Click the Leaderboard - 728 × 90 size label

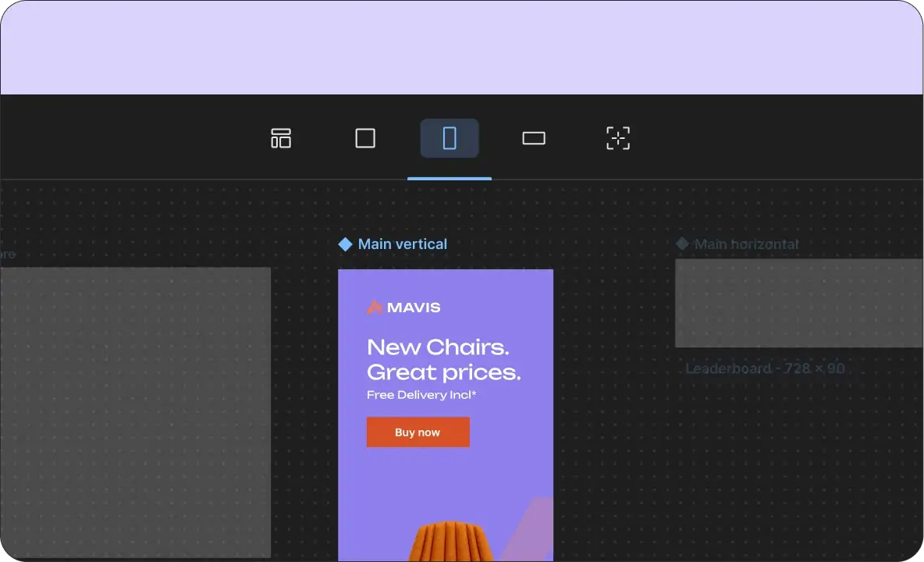(766, 368)
